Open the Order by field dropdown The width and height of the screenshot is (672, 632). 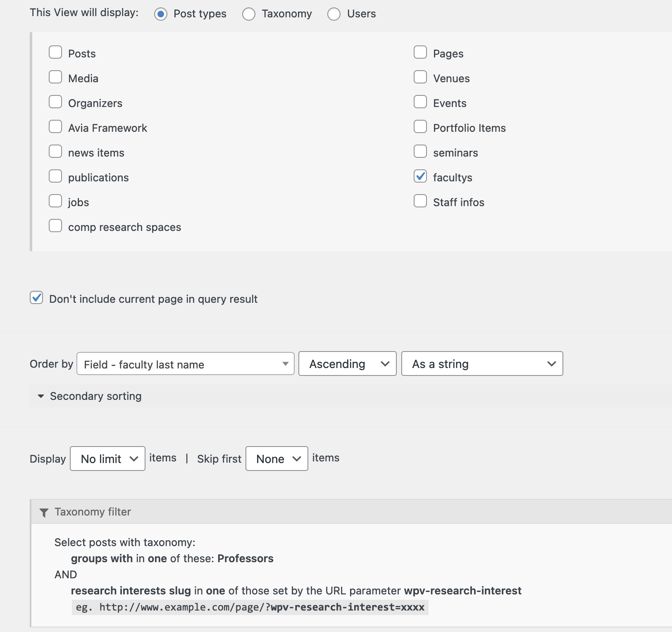pyautogui.click(x=186, y=364)
